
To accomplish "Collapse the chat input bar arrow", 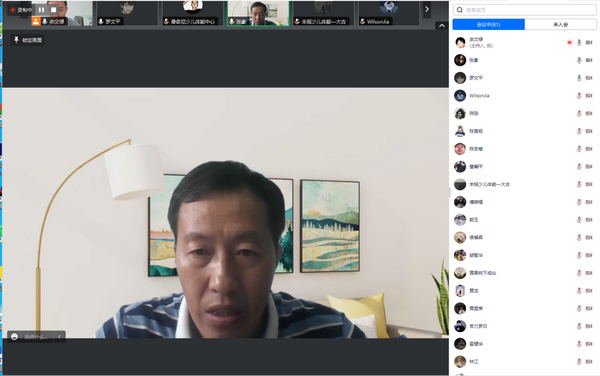I will pyautogui.click(x=59, y=337).
